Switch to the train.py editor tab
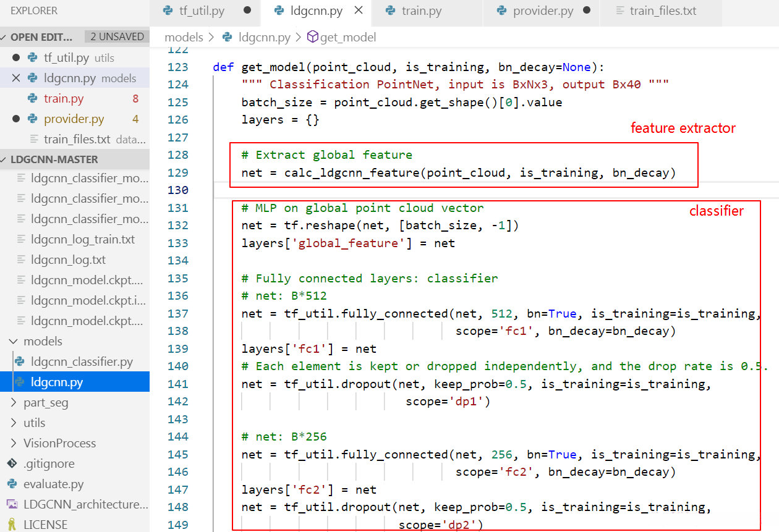The image size is (779, 532). tap(428, 11)
